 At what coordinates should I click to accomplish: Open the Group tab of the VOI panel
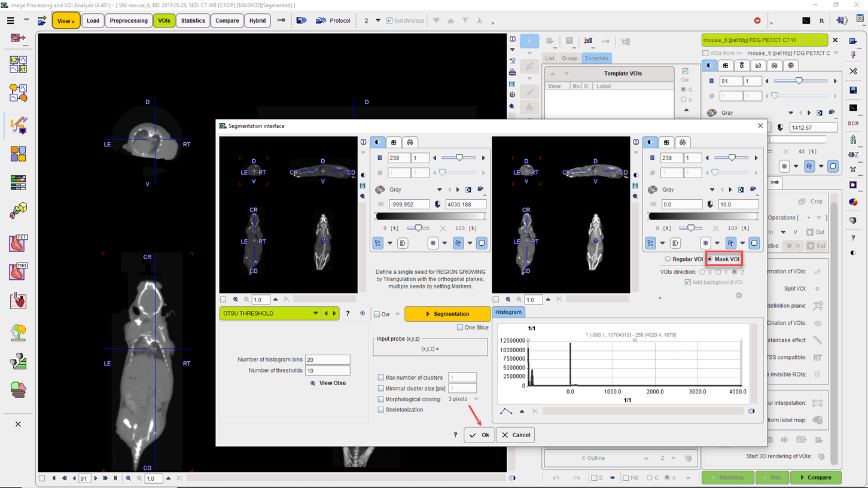pyautogui.click(x=569, y=58)
